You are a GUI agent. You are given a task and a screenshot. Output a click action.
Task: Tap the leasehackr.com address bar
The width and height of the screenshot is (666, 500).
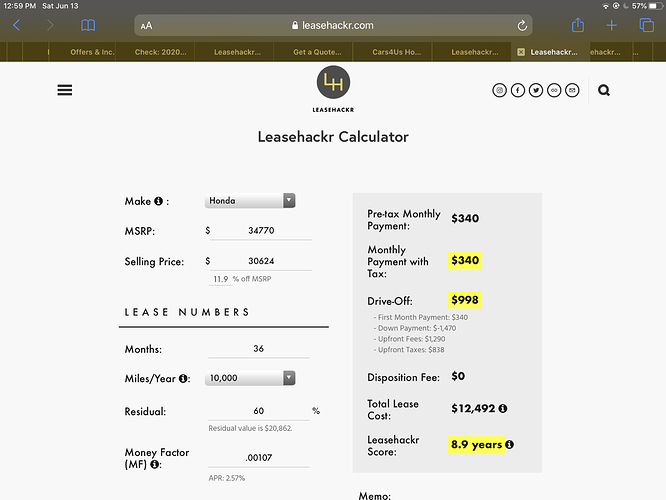(333, 25)
